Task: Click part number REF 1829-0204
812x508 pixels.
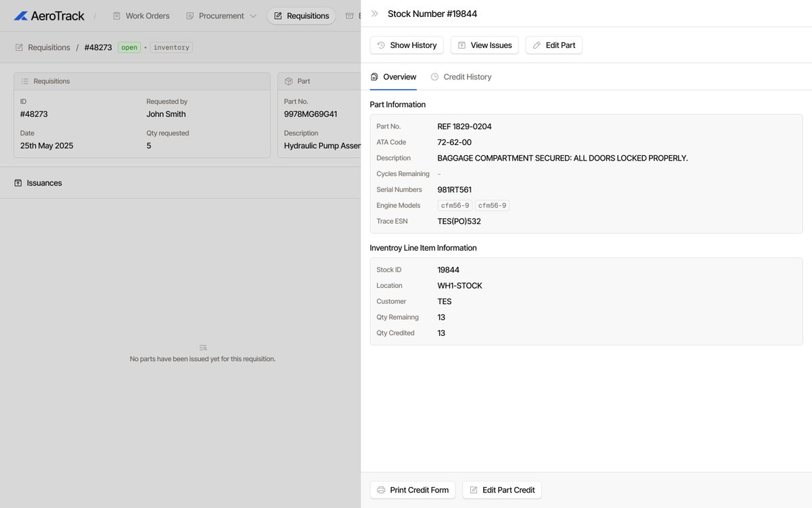Action: coord(465,127)
